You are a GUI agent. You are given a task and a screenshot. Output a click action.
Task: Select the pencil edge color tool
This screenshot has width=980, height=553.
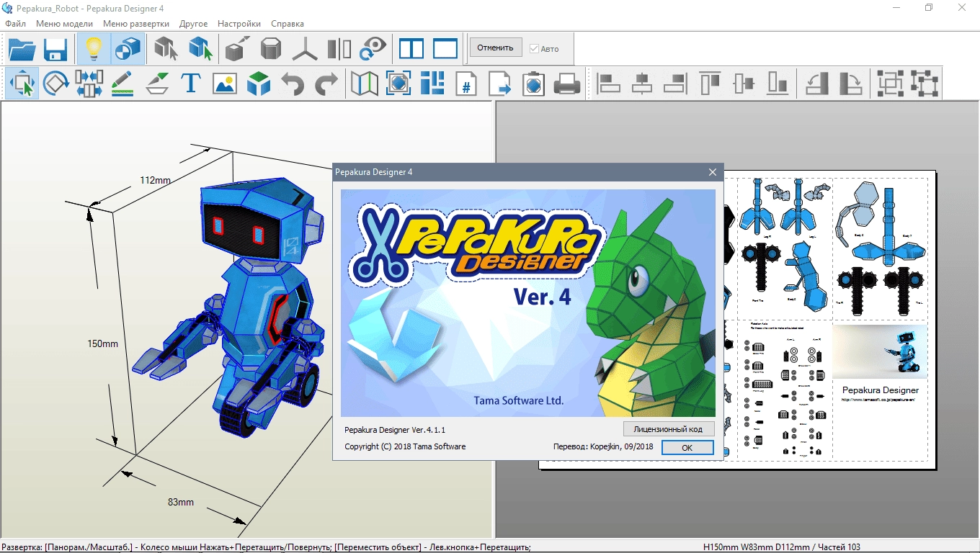123,84
